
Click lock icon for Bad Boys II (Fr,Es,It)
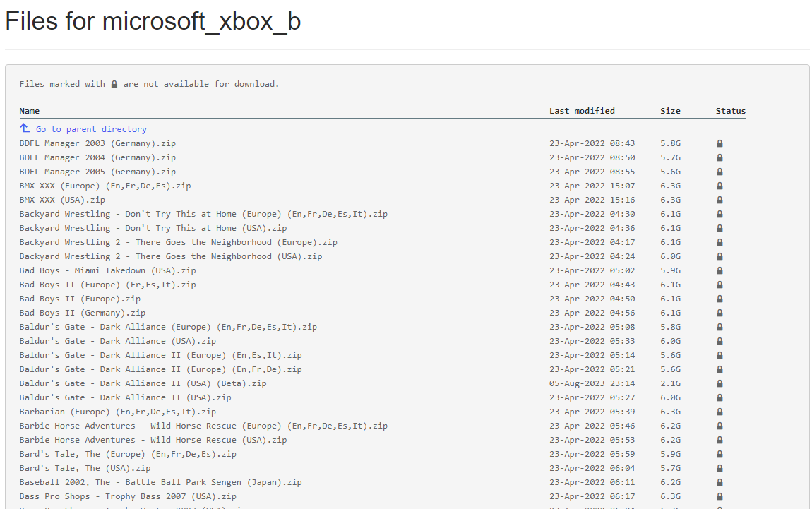[720, 285]
